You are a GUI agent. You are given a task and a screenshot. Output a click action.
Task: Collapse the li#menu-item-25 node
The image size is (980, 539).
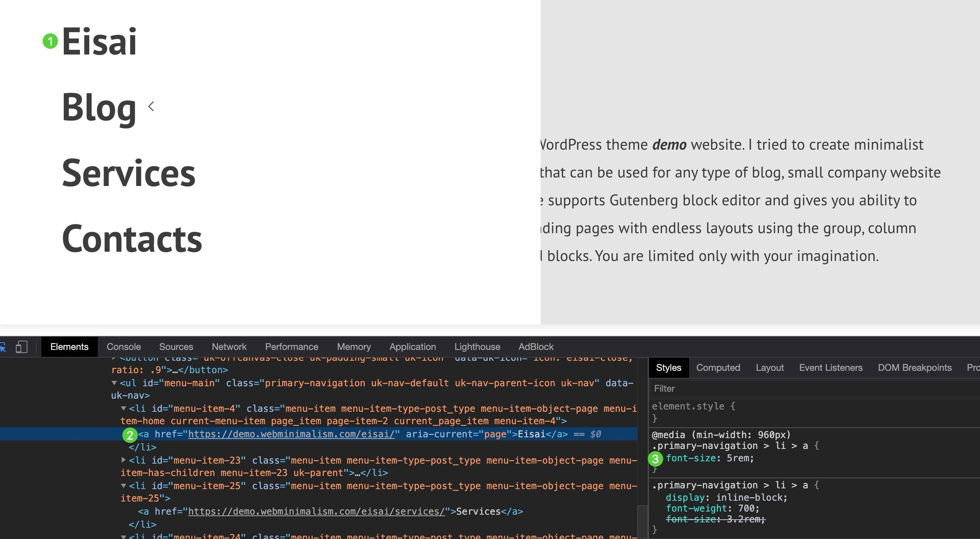click(x=123, y=486)
